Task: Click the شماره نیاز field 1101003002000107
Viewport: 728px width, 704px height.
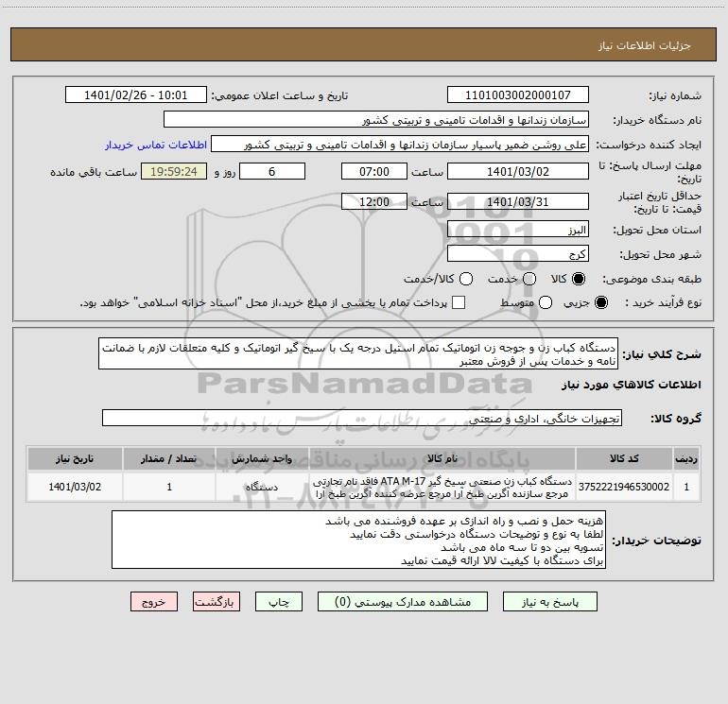Action: click(x=518, y=94)
